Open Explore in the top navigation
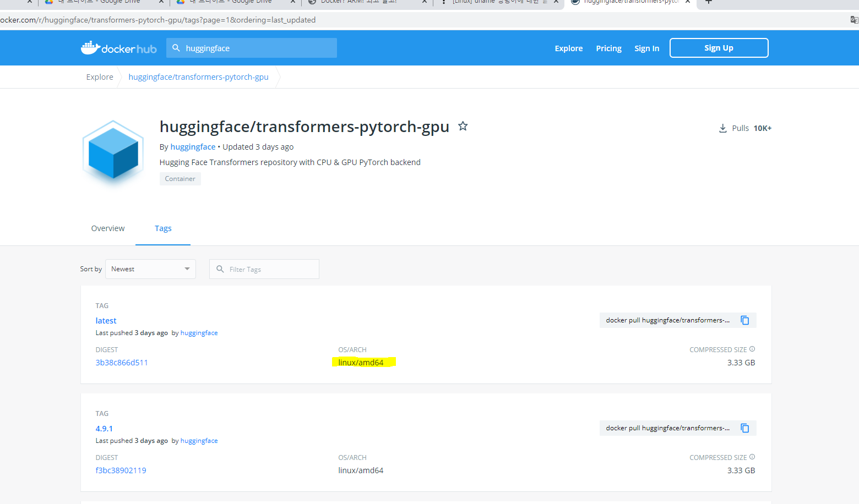 [x=569, y=48]
